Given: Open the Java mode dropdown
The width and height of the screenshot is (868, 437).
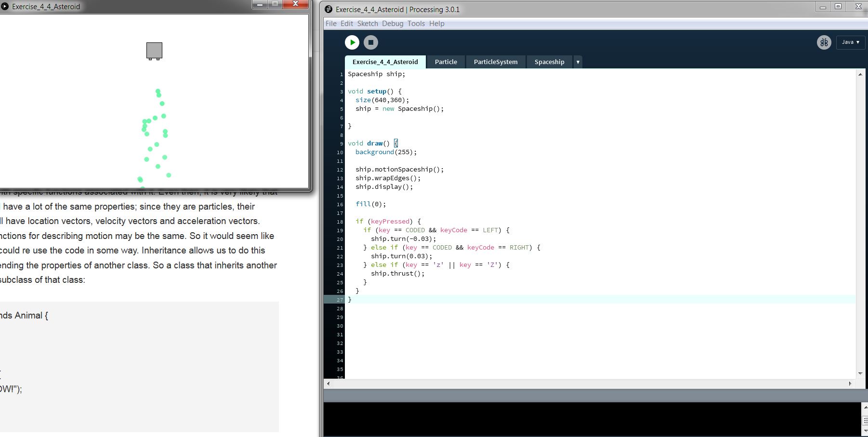Looking at the screenshot, I should pos(850,42).
